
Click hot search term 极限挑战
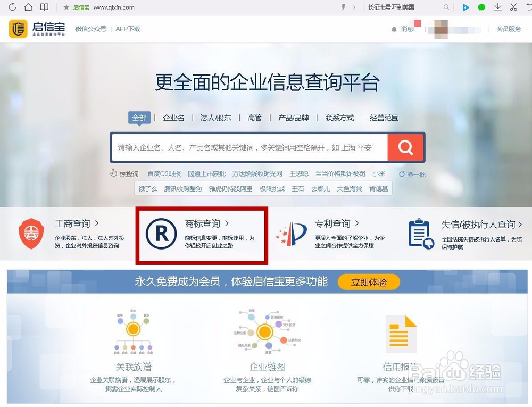tap(272, 189)
